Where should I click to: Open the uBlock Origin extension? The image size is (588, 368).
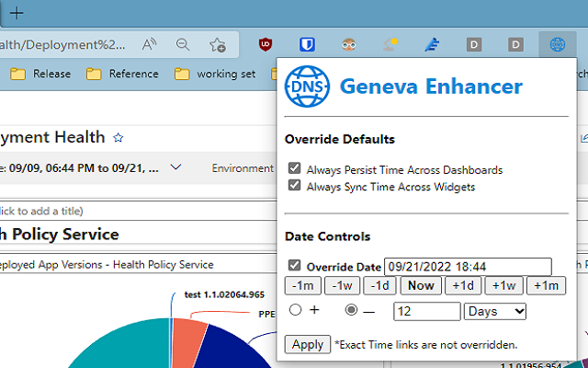(266, 45)
